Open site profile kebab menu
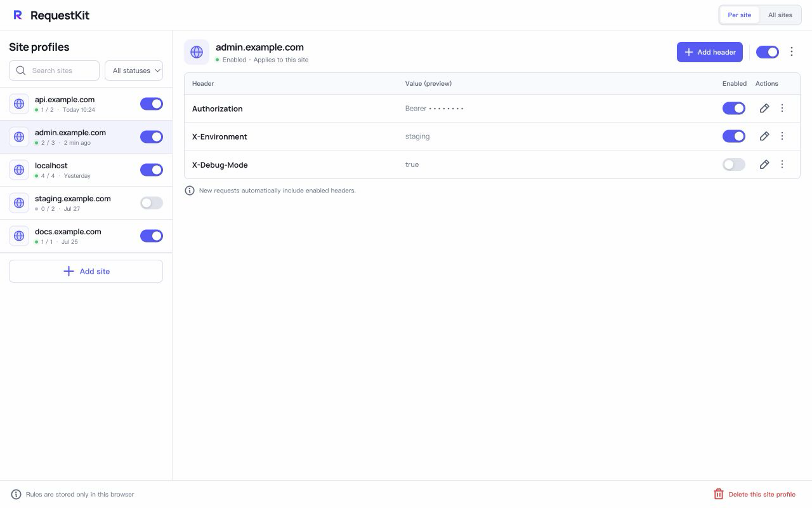This screenshot has height=508, width=812. (x=792, y=52)
